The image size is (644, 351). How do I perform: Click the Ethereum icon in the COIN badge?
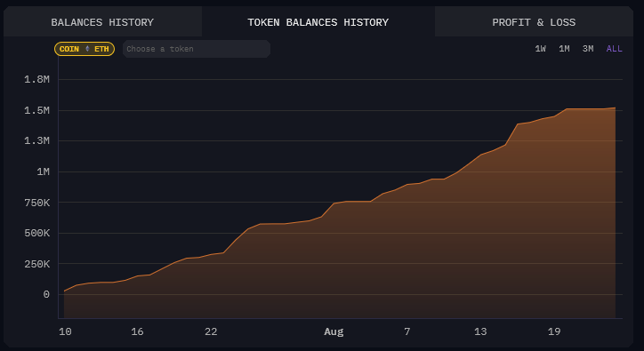coord(87,49)
